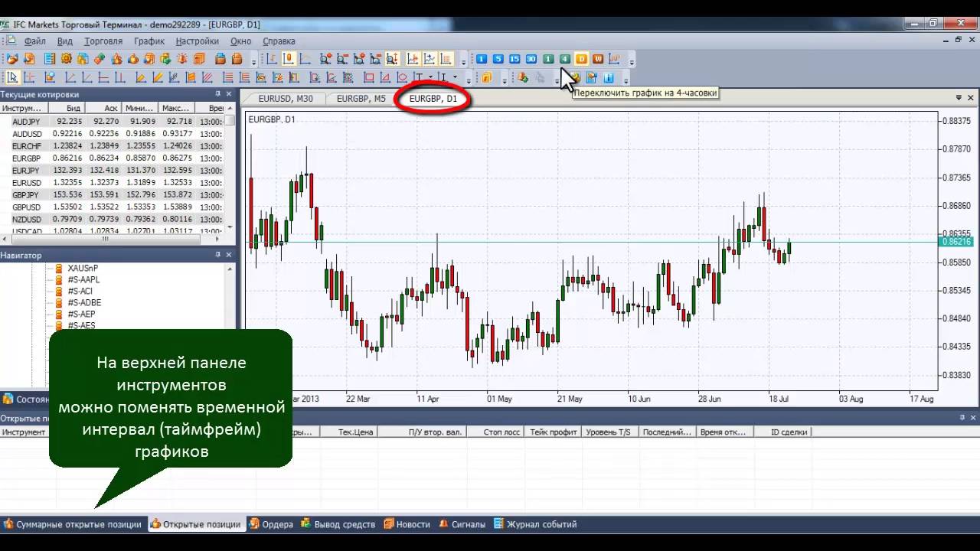Select #S-AAPL in Навигатор tree
The width and height of the screenshot is (980, 551).
83,279
